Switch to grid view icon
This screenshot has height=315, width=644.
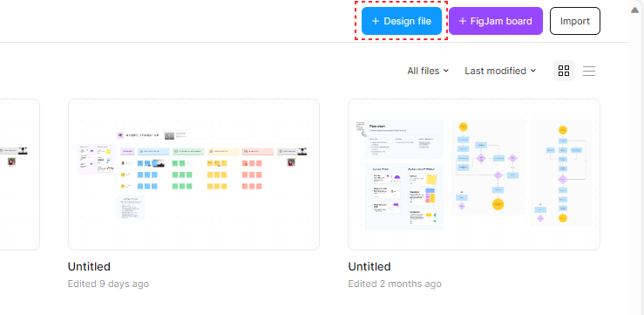point(564,71)
